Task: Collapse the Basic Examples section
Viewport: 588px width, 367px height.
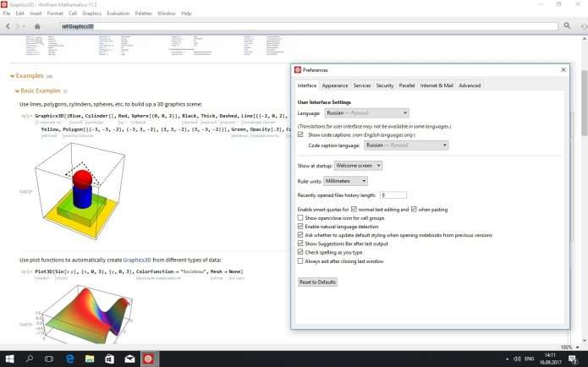Action: (x=17, y=91)
